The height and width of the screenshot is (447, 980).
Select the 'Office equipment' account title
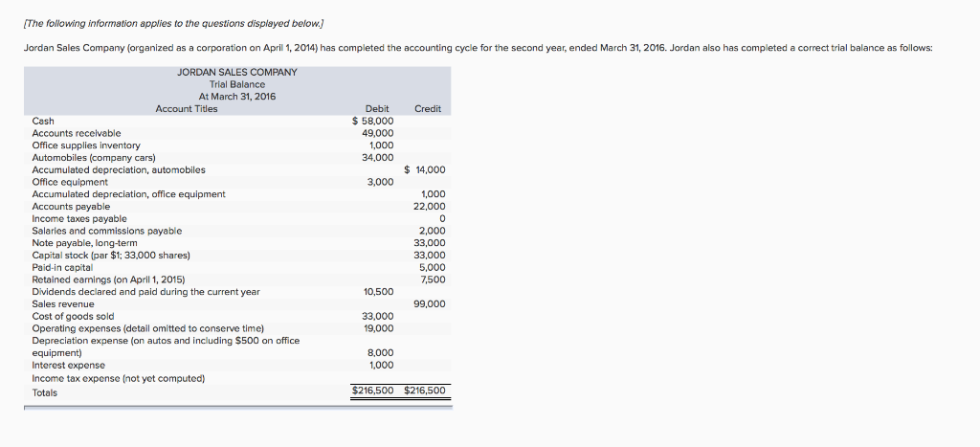click(69, 182)
